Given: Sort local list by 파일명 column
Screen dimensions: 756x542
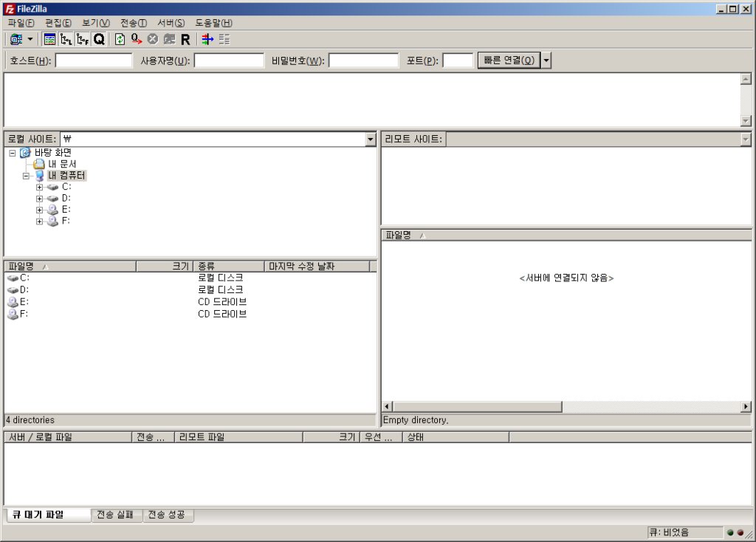Looking at the screenshot, I should coord(70,266).
